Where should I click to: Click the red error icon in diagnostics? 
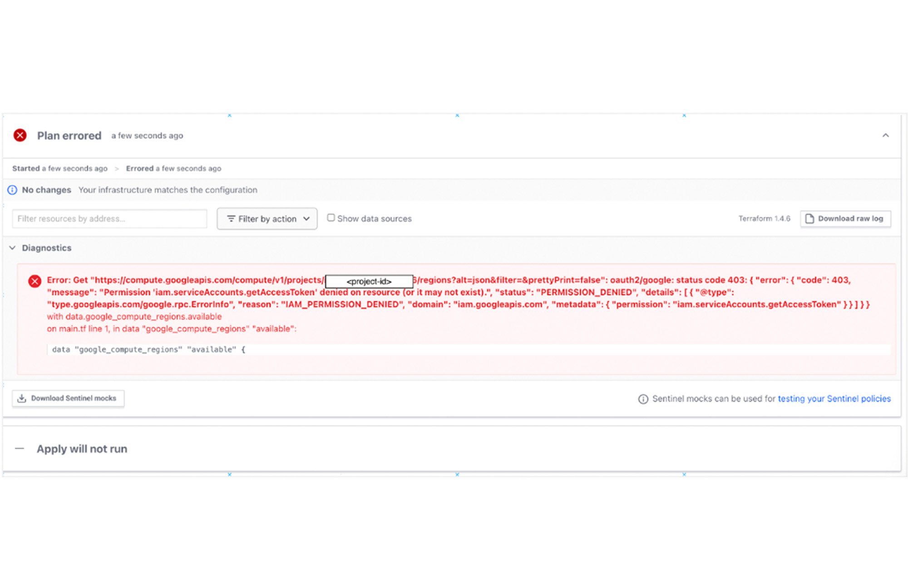[35, 281]
